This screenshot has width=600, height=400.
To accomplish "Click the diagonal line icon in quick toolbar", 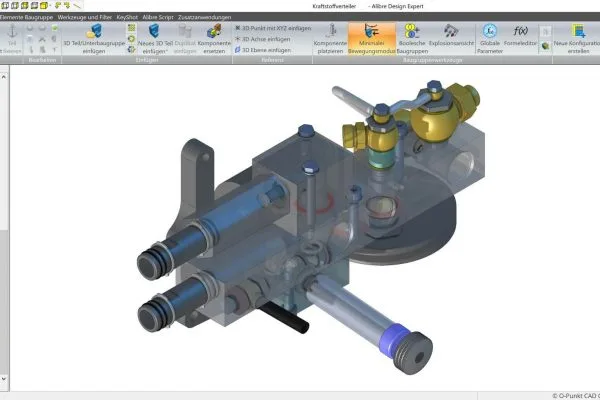I will point(77,5).
